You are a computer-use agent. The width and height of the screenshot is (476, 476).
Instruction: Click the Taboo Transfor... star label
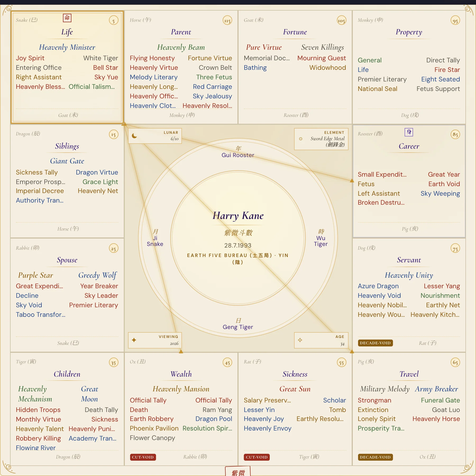41,315
